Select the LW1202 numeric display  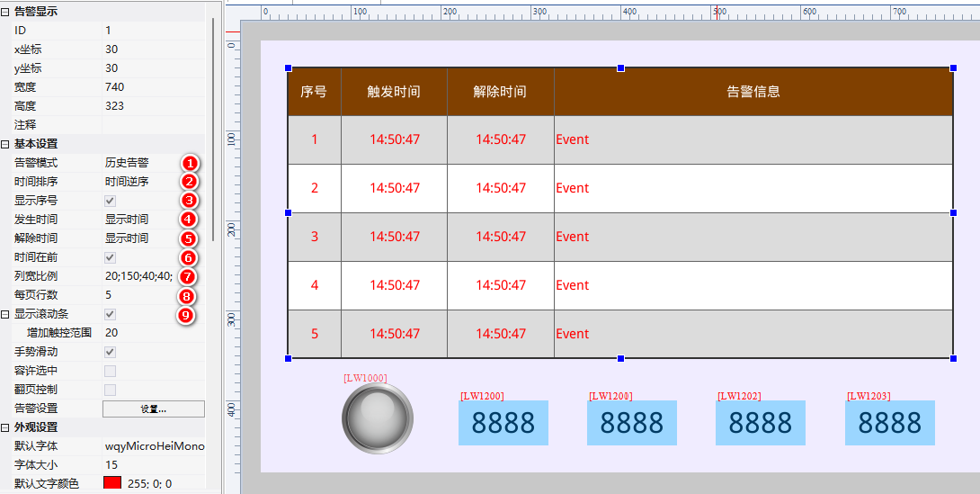click(x=760, y=423)
